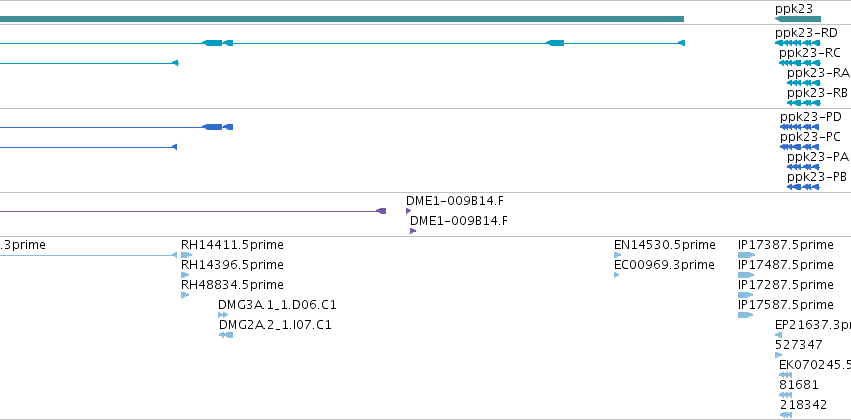Click the IP17287.5prime EST label
This screenshot has width=851, height=420.
pyautogui.click(x=786, y=285)
